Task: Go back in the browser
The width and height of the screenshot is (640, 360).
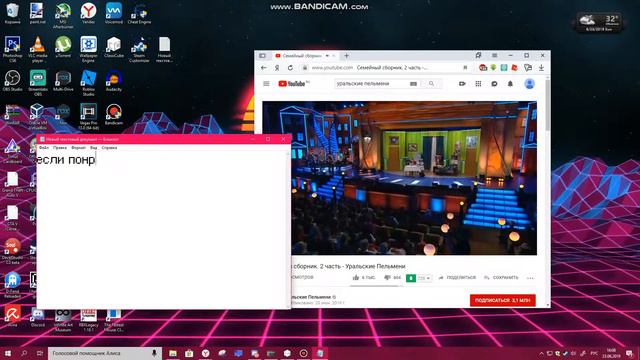Action: 264,68
